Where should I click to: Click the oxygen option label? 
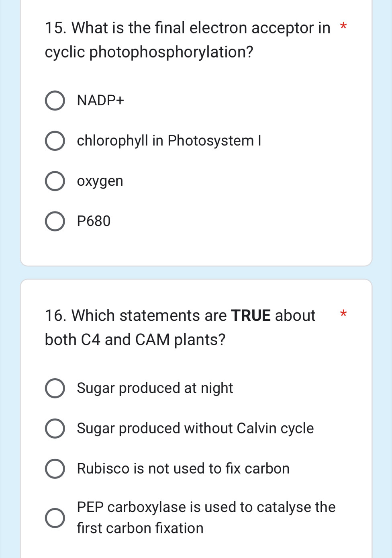(100, 181)
